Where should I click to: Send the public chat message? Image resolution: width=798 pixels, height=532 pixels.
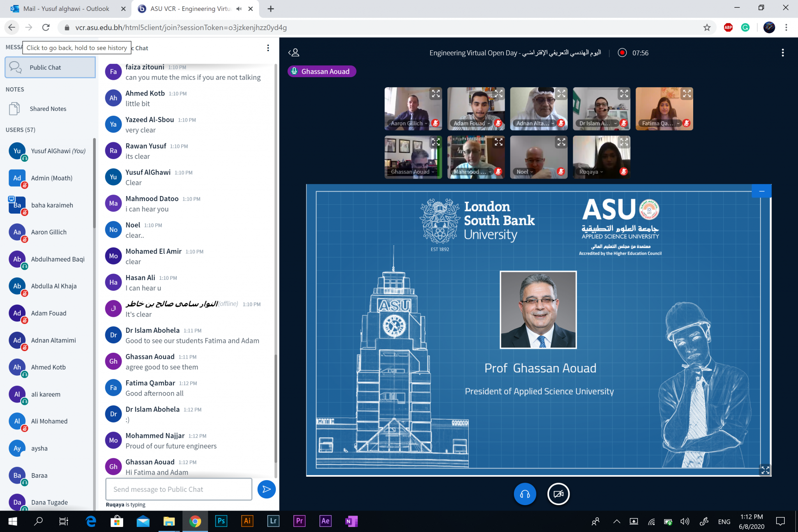tap(267, 489)
